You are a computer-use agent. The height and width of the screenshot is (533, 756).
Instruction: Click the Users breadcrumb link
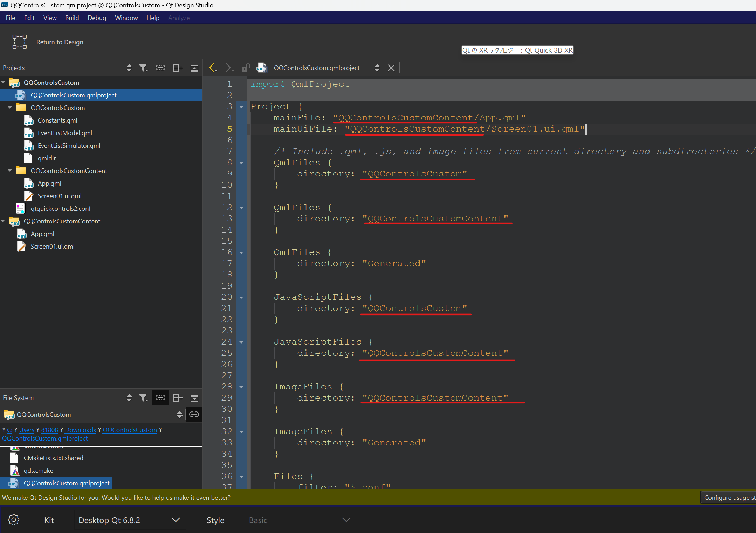[27, 430]
